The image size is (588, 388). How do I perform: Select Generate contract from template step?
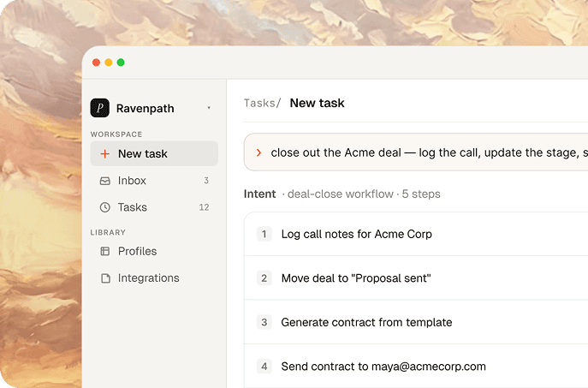pos(416,322)
